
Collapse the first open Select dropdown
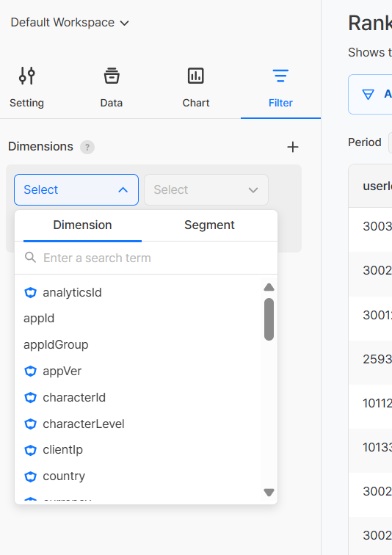(76, 189)
